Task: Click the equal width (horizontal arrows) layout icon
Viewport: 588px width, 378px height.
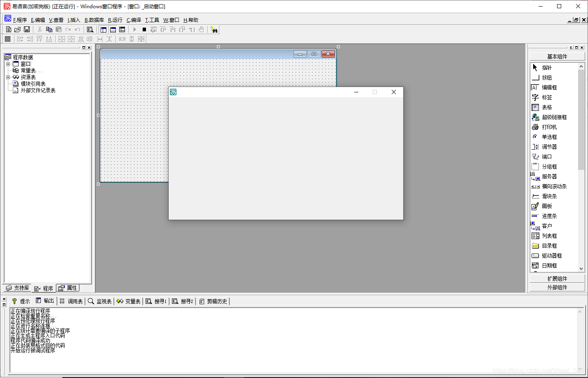Action: click(122, 39)
